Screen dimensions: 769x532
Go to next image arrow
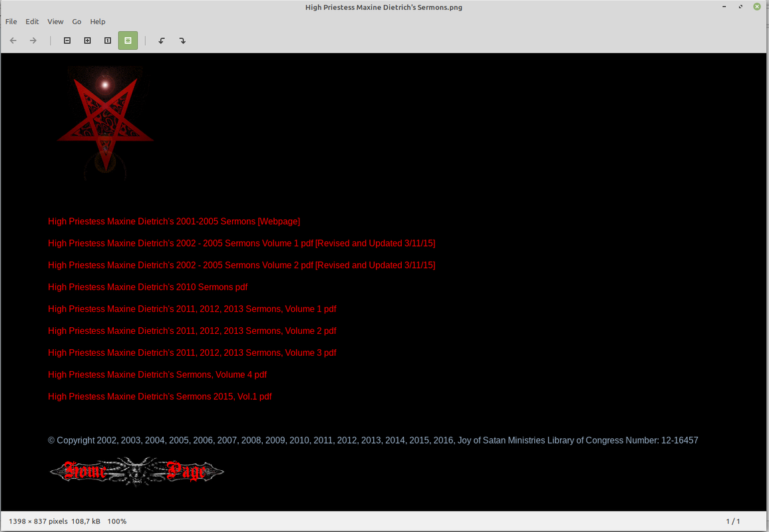tap(33, 41)
